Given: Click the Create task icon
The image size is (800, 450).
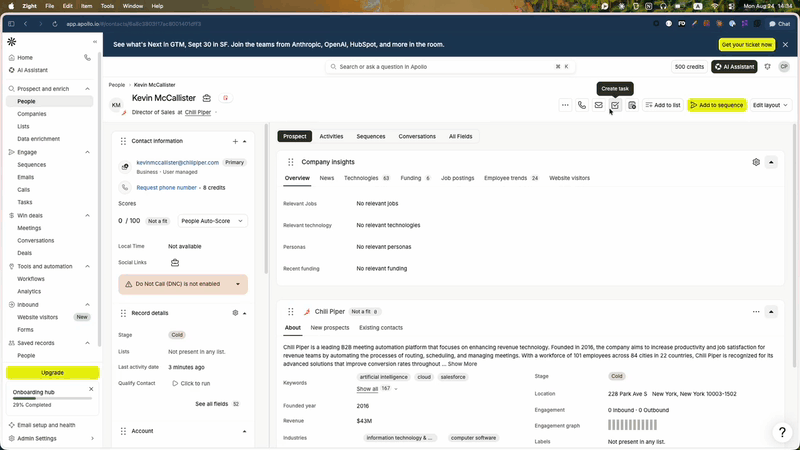Looking at the screenshot, I should pos(615,105).
